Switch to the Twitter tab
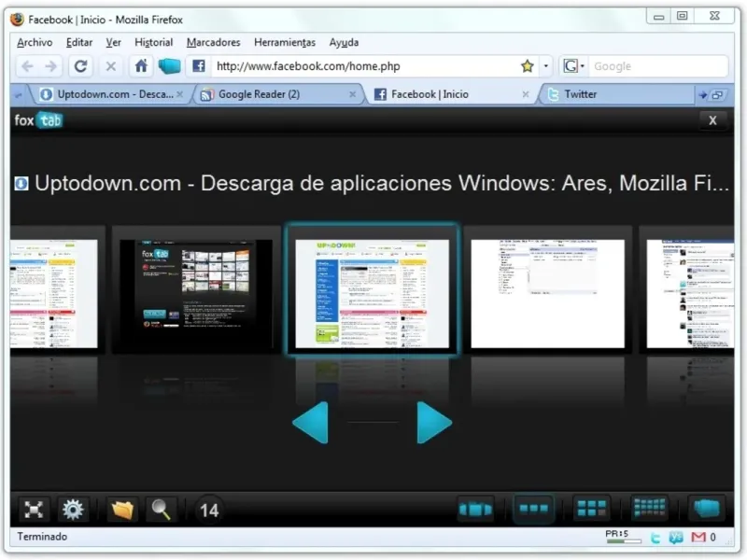This screenshot has width=747, height=560. [x=617, y=94]
